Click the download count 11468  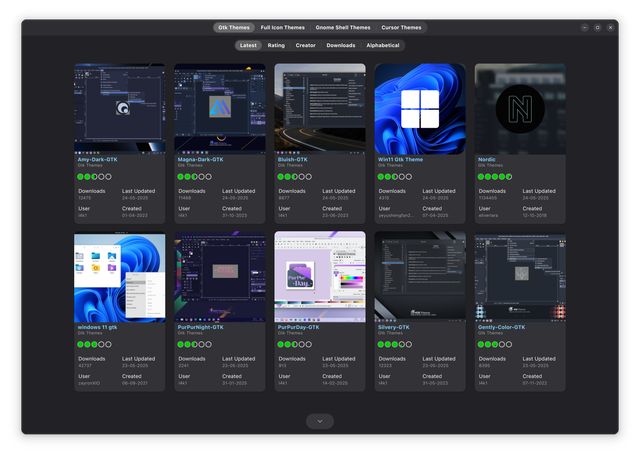pyautogui.click(x=184, y=198)
